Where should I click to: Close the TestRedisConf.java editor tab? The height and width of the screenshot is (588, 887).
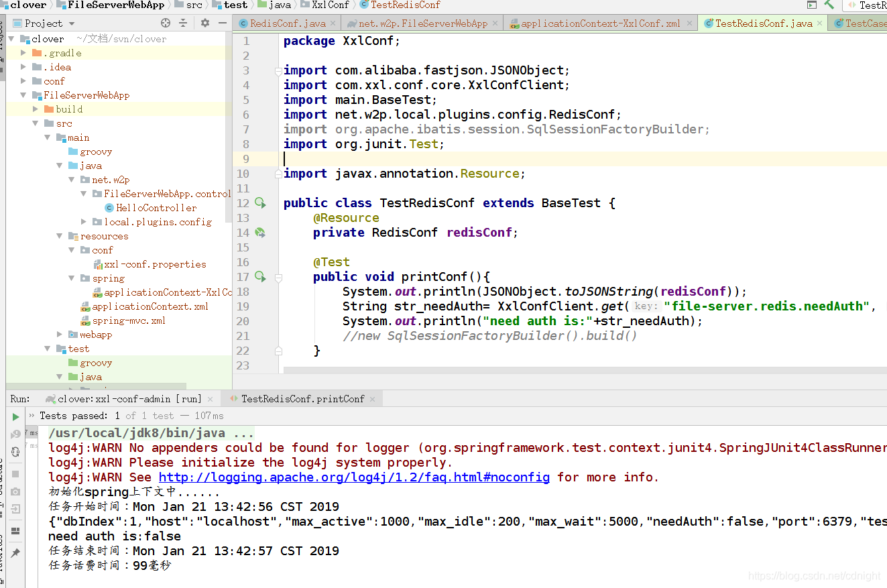pos(820,23)
